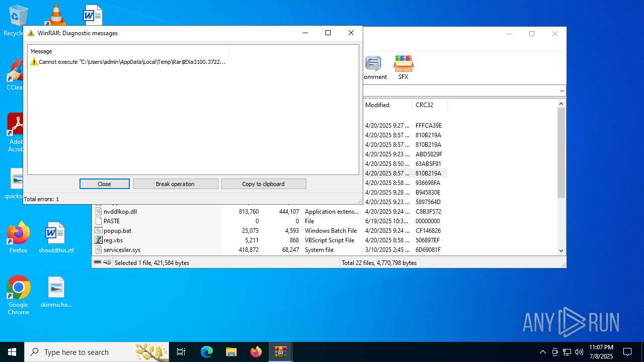This screenshot has width=644, height=362.
Task: Open shouldthis.rtf desktop file
Action: [56, 238]
